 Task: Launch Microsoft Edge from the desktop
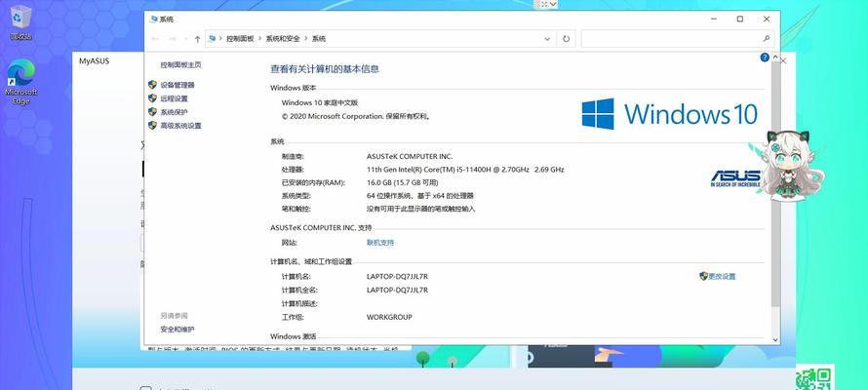pos(21,82)
